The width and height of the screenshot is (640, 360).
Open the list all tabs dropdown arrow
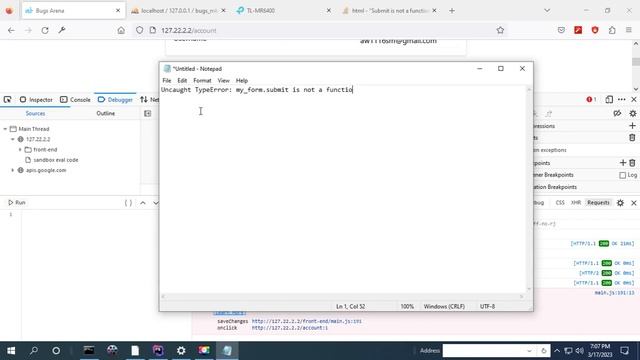[547, 11]
